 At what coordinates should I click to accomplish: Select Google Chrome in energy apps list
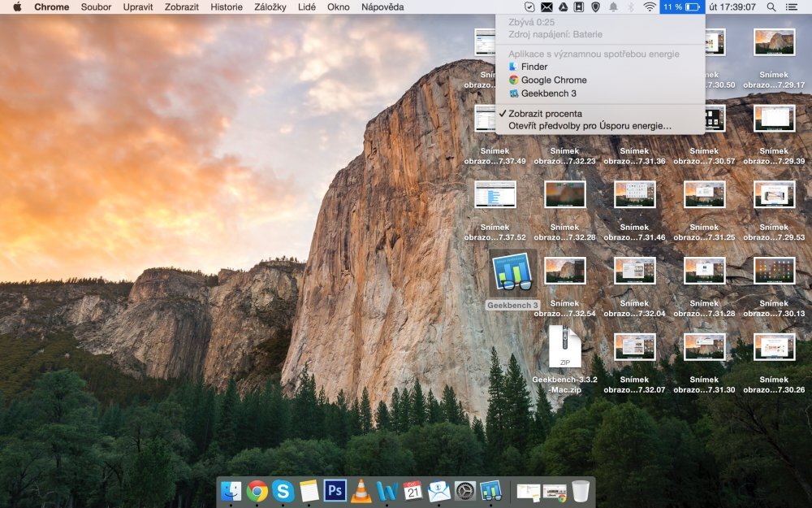point(555,80)
